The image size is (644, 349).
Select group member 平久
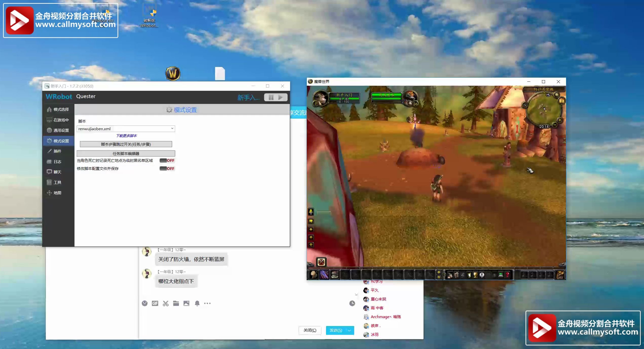(374, 290)
